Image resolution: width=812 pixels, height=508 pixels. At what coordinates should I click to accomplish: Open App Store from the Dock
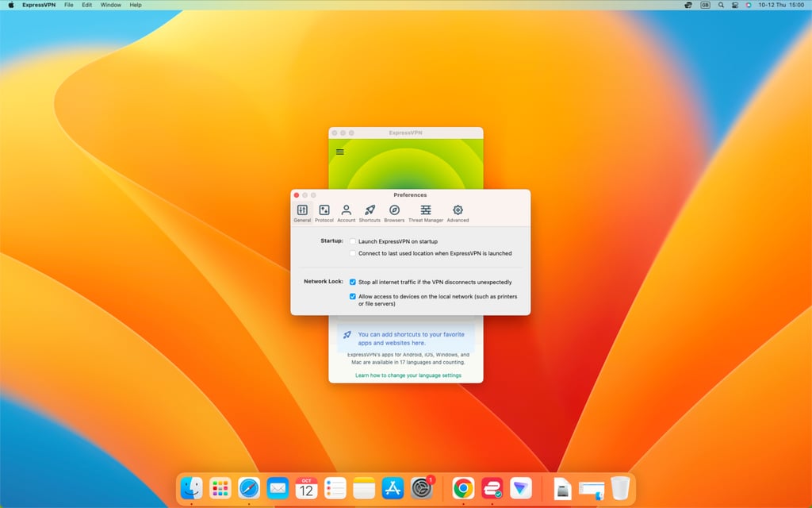(393, 488)
